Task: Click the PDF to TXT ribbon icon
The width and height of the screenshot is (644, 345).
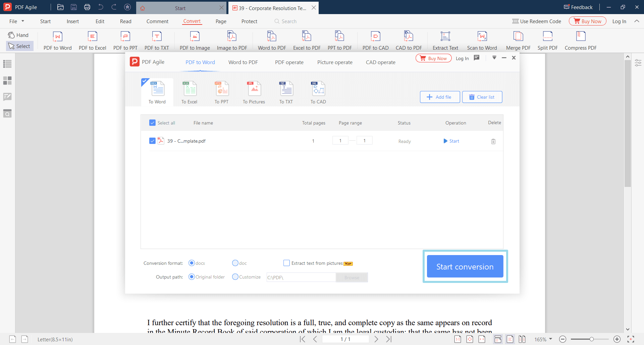Action: [x=157, y=41]
